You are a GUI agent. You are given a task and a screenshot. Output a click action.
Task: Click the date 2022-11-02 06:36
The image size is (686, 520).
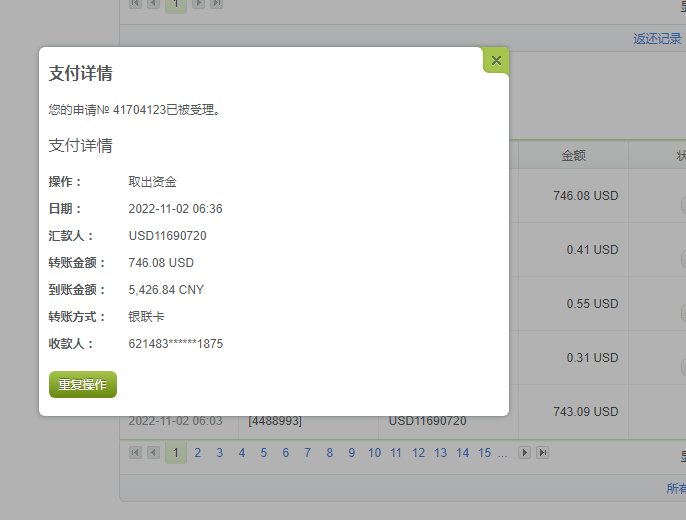175,209
